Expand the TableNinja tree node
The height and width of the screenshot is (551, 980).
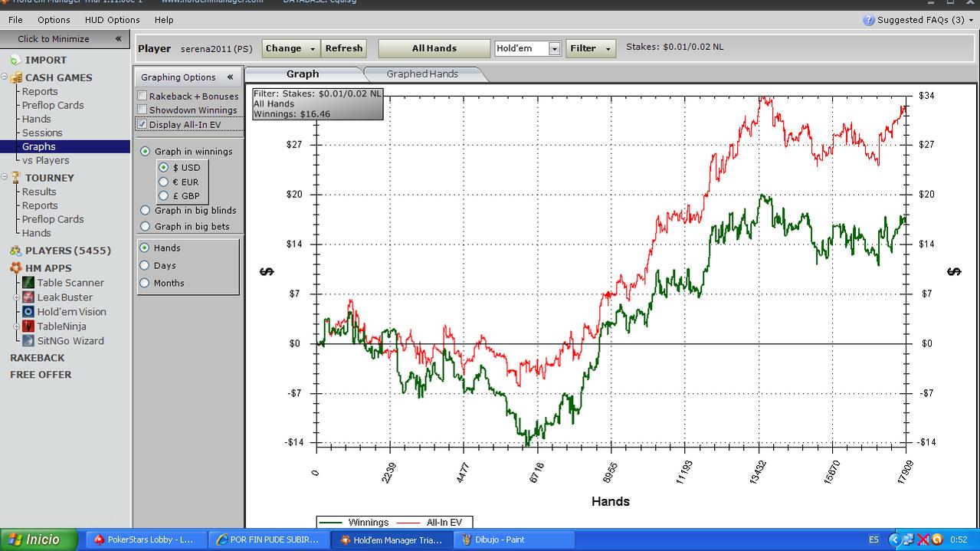(17, 326)
